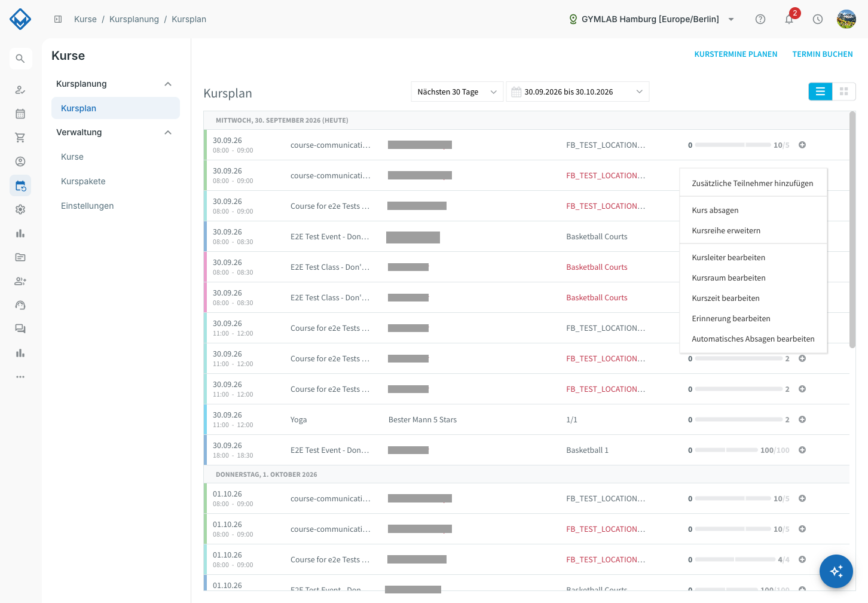
Task: Click the sparkle assistant floating button
Action: 836,571
